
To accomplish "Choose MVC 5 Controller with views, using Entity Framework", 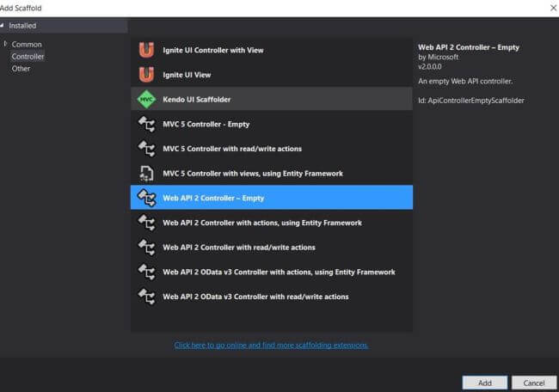I will coord(272,174).
